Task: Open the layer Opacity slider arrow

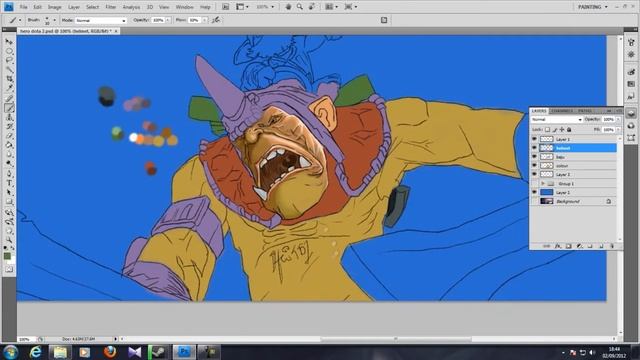Action: [x=619, y=119]
